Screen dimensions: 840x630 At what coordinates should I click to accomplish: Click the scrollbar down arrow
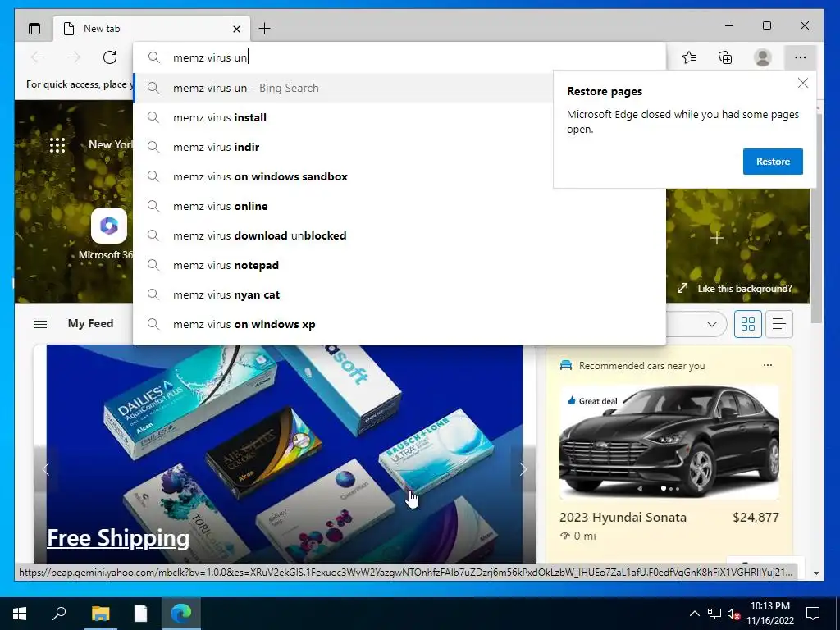pyautogui.click(x=816, y=573)
